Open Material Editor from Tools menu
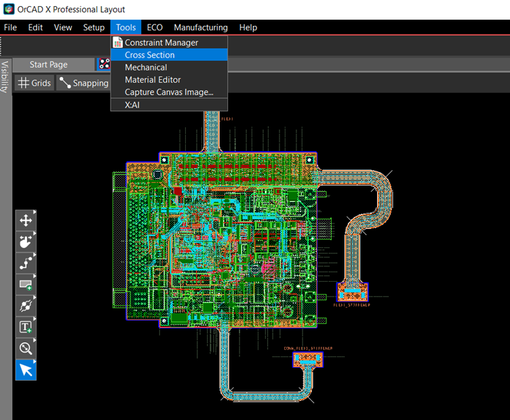510x420 pixels. 169,79
